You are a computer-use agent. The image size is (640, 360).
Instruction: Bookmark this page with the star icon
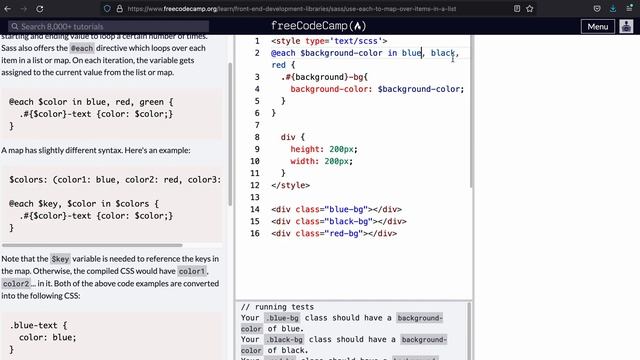point(530,9)
